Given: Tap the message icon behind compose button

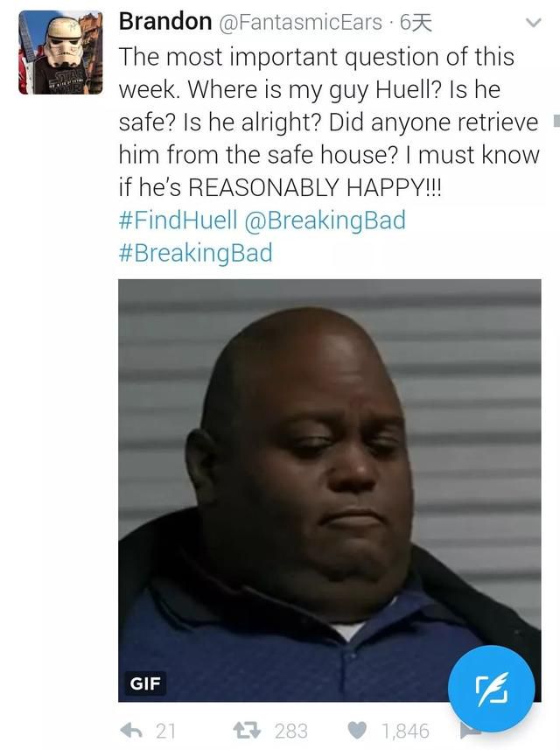Looking at the screenshot, I should coord(469,732).
